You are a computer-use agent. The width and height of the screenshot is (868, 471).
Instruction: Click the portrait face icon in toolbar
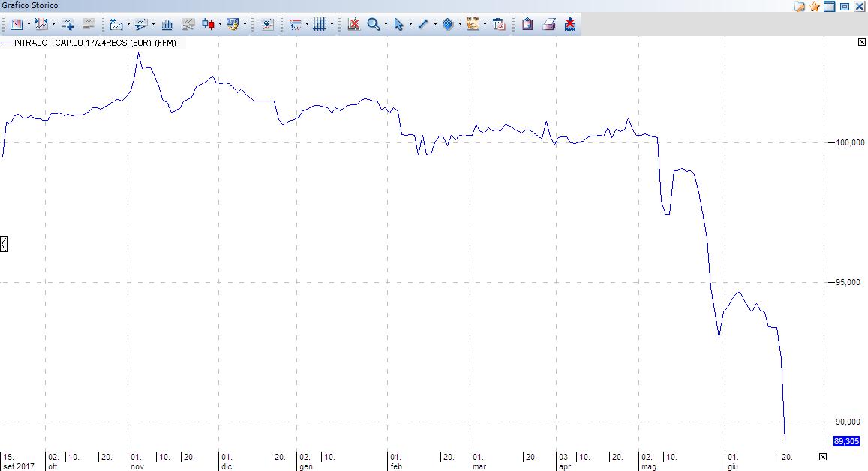pos(473,24)
